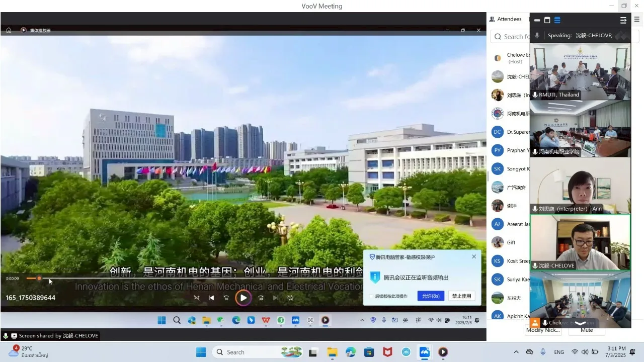Toggle shuffle in the media player controls

pos(197,298)
